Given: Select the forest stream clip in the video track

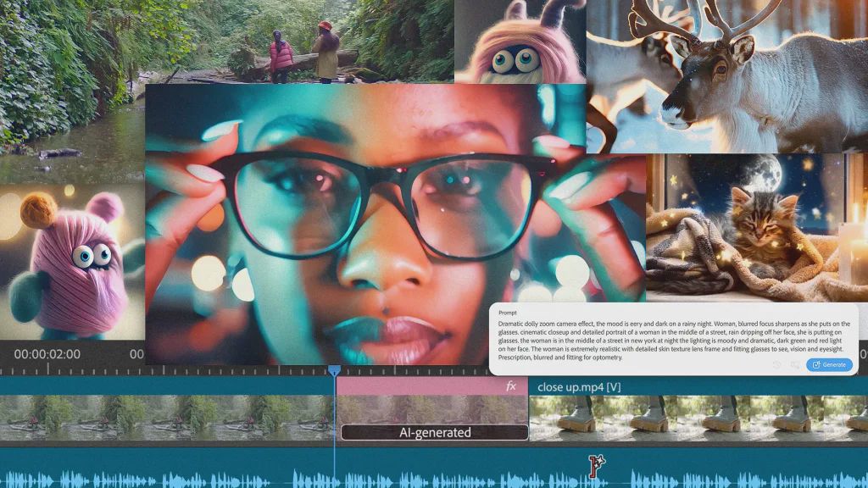Looking at the screenshot, I should [167, 418].
